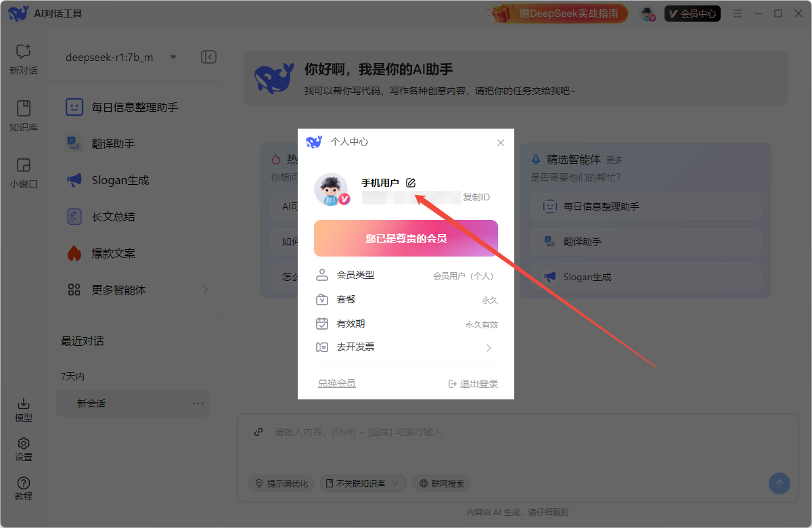Open the 小窗口 mini window icon

coord(24,172)
